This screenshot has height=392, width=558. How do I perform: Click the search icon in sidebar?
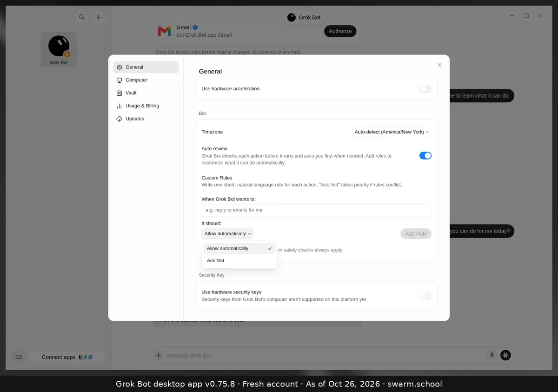[x=82, y=17]
